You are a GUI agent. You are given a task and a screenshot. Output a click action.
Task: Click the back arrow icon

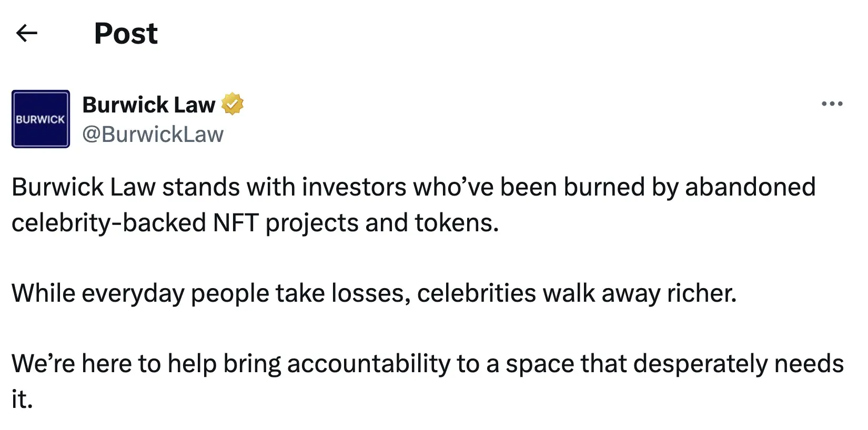pos(27,34)
